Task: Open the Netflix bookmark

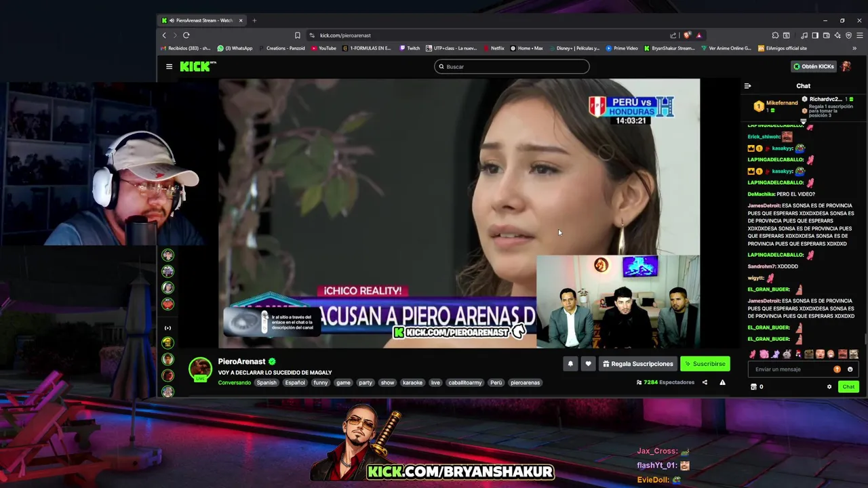Action: pyautogui.click(x=494, y=48)
